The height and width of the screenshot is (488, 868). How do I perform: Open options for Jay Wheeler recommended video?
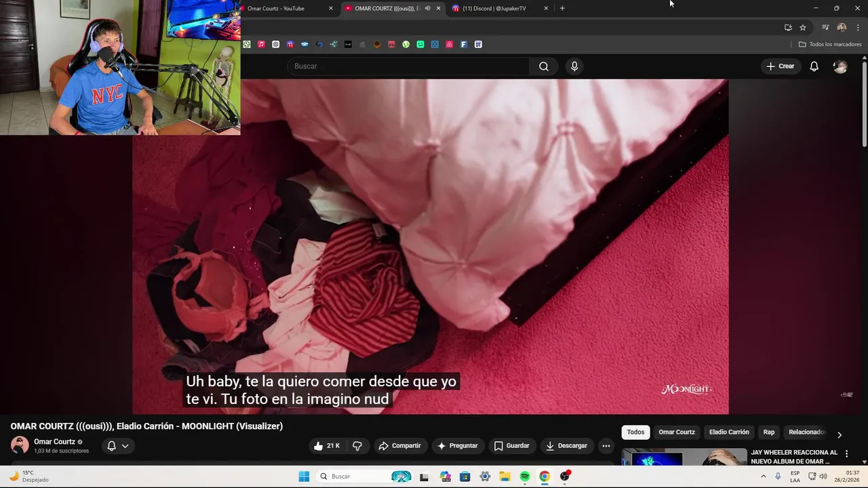coord(846,453)
